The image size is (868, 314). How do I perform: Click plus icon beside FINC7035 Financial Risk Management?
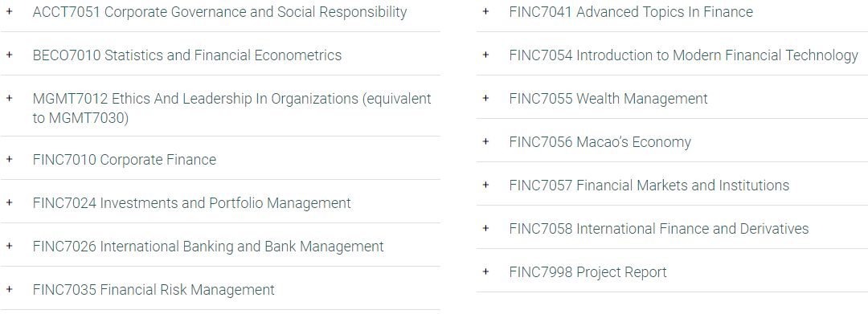pos(10,289)
